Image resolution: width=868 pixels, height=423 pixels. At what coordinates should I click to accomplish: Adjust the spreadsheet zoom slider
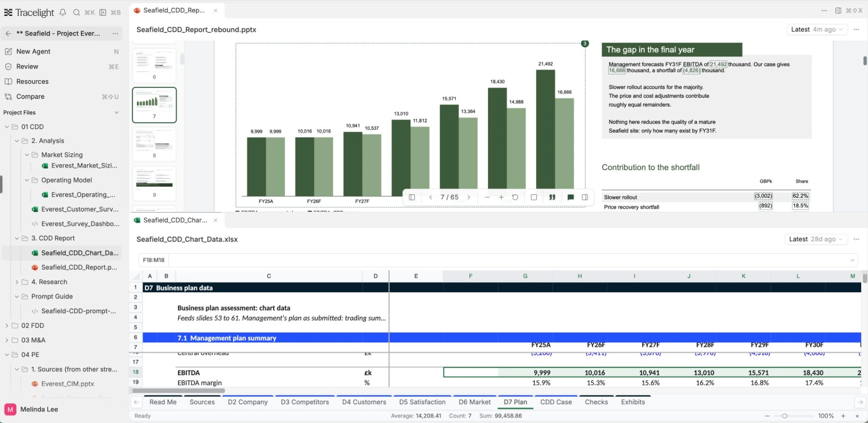785,416
